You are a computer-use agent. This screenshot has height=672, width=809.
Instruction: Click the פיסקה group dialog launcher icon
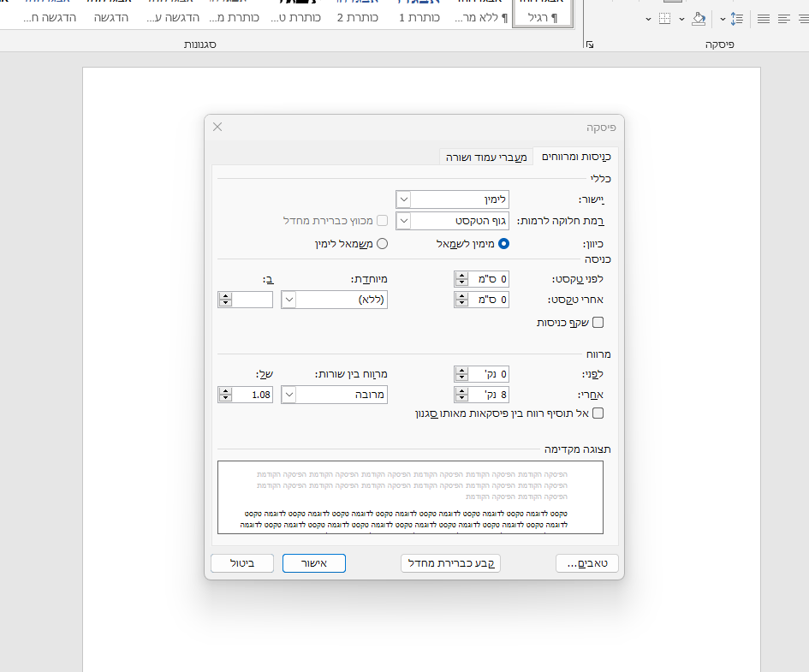pos(590,45)
